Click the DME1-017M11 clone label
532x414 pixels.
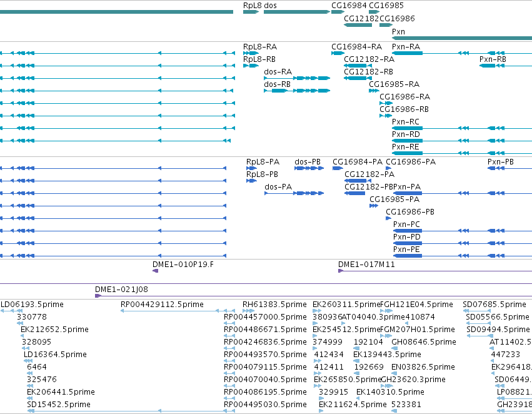pos(366,265)
